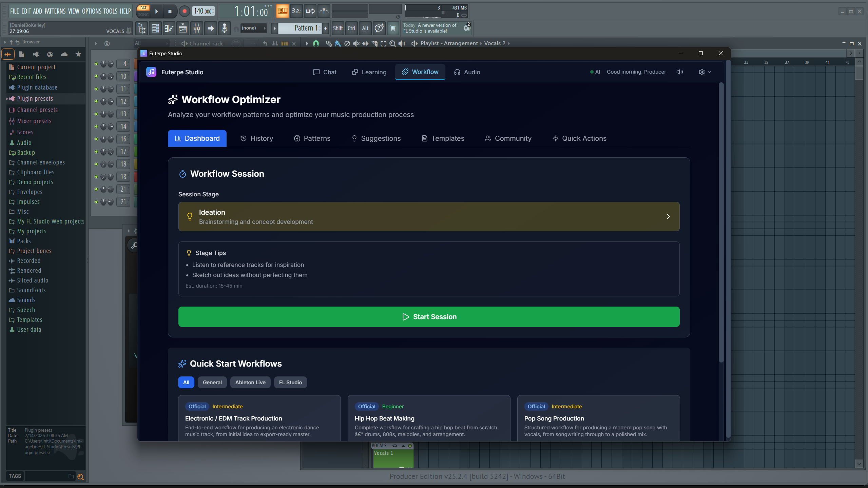Click the add new pattern plus button

(x=326, y=28)
